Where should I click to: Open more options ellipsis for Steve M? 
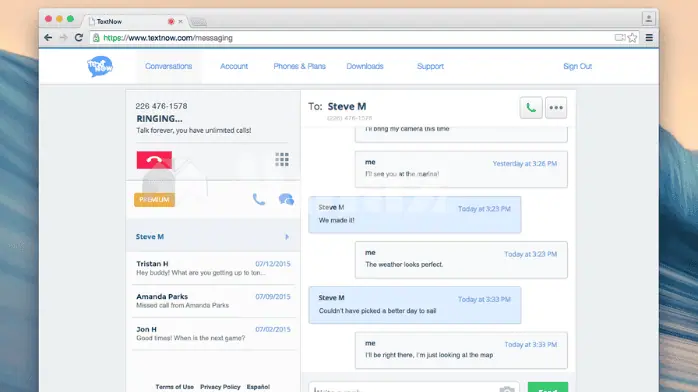click(x=556, y=108)
